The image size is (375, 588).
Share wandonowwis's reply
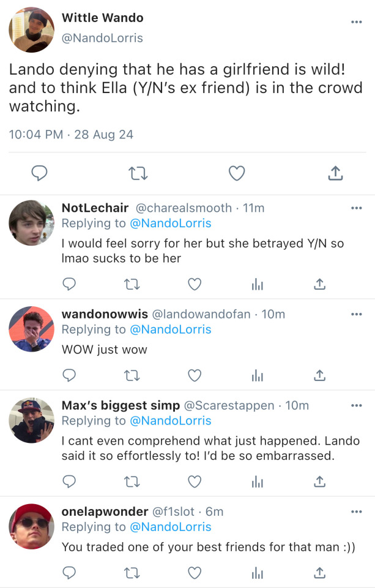pyautogui.click(x=319, y=375)
